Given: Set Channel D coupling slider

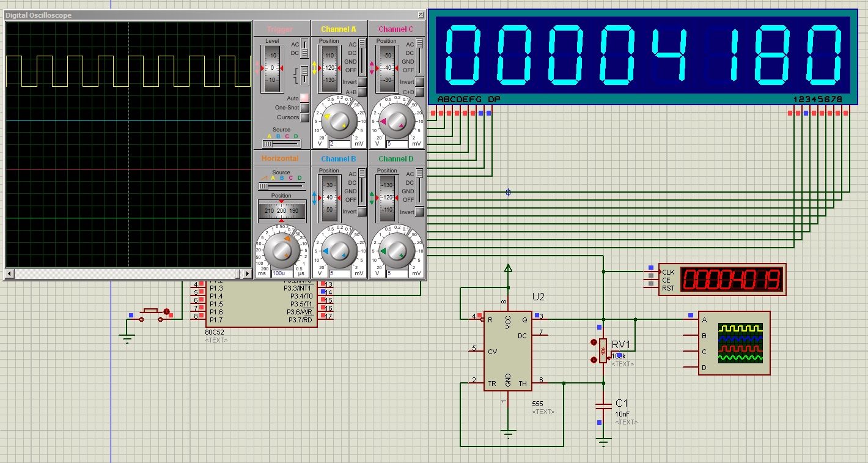Looking at the screenshot, I should [x=419, y=186].
